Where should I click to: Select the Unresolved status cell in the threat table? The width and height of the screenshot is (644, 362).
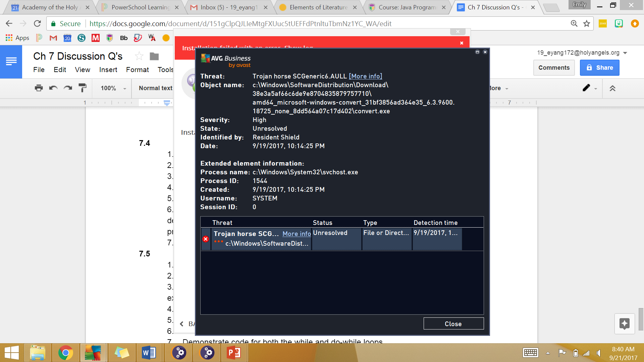[337, 239]
